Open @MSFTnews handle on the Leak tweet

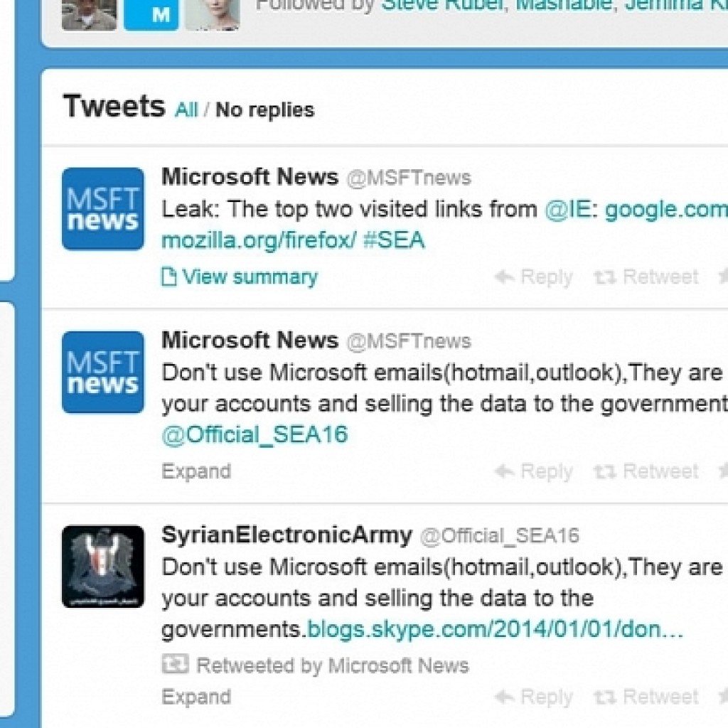(x=409, y=178)
